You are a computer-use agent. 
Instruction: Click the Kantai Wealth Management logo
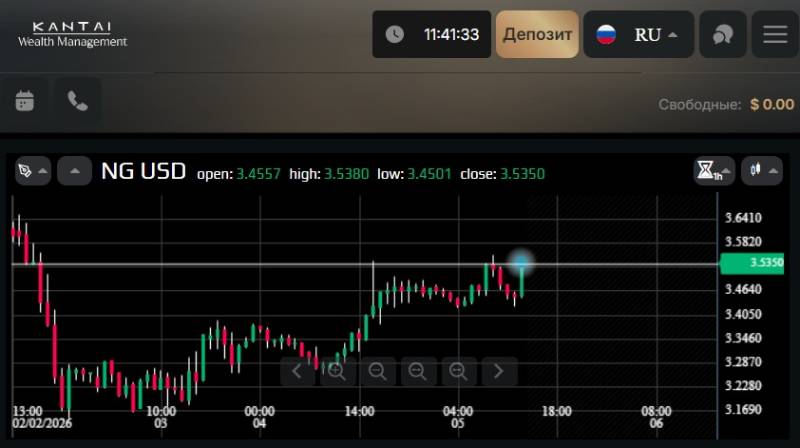72,34
